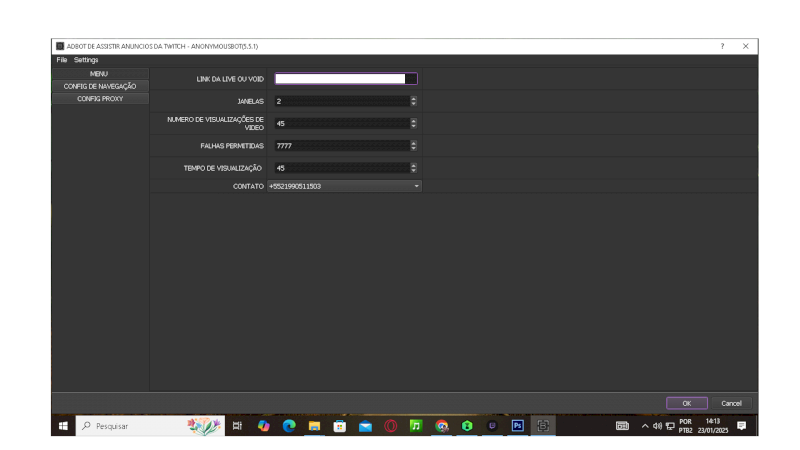Decrease the JANELAS value

(x=413, y=104)
